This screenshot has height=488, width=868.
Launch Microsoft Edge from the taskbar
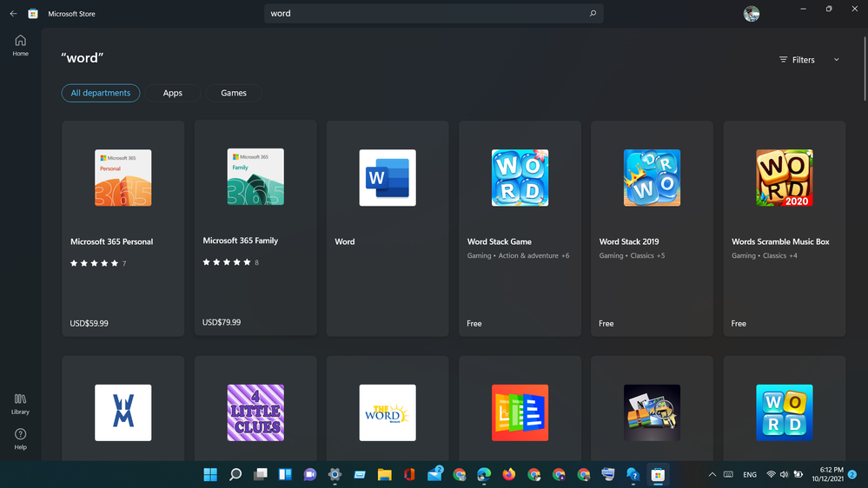pyautogui.click(x=484, y=475)
